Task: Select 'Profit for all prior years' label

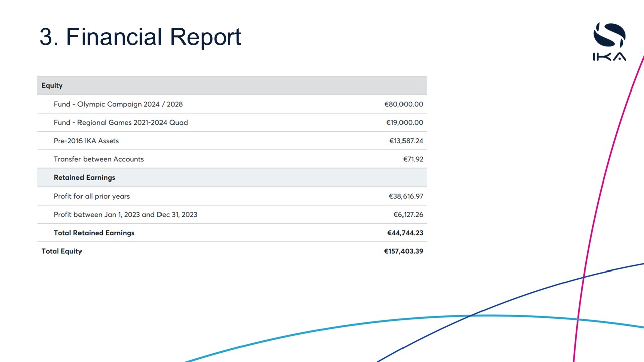Action: (x=92, y=196)
